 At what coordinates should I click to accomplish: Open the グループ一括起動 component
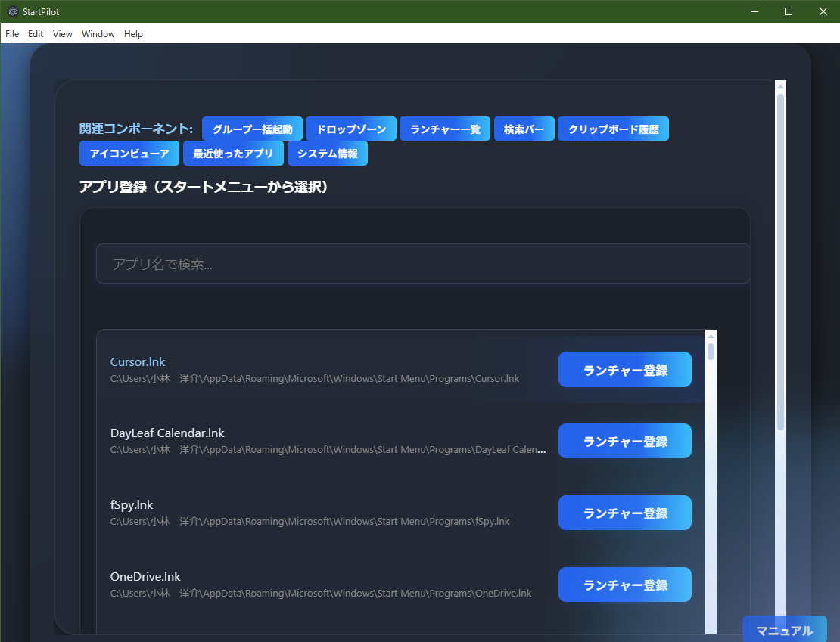252,129
